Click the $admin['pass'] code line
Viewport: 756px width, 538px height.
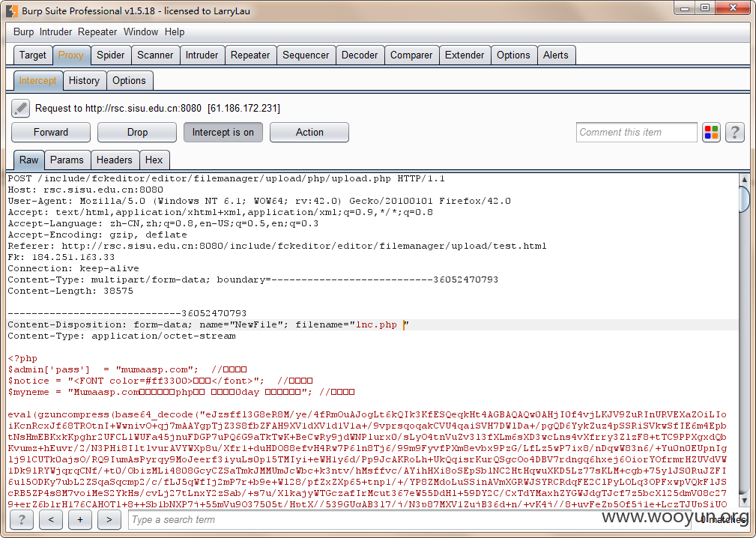[127, 369]
